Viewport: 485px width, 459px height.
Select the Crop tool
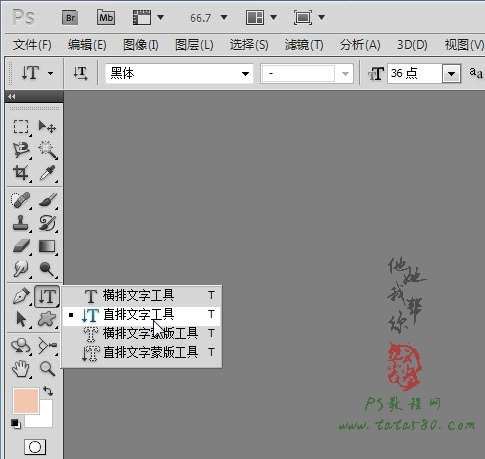click(21, 173)
